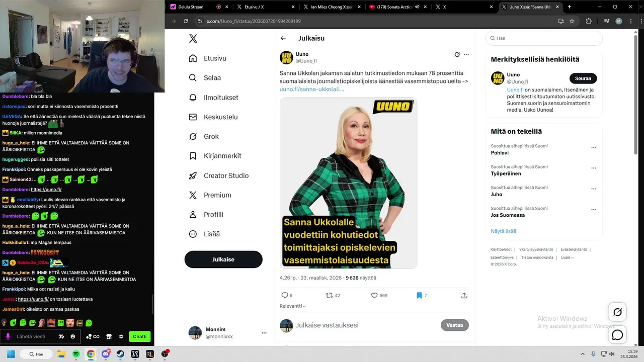Repost the post with 42 reposts
The image size is (644, 362).
pos(333,296)
